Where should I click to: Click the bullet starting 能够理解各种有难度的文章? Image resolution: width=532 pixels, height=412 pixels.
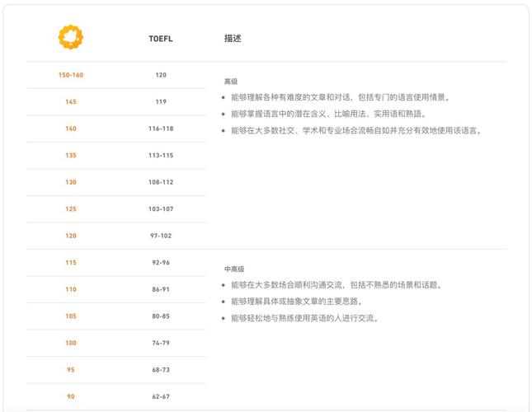point(341,97)
